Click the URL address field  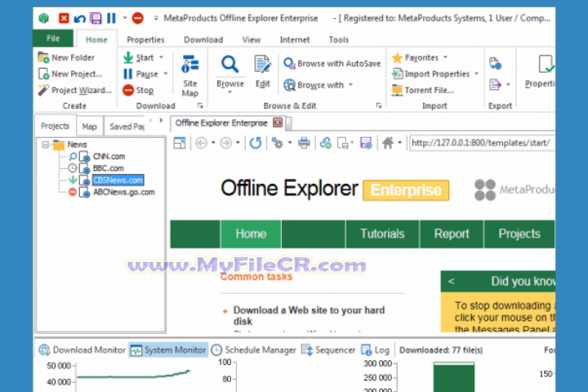pyautogui.click(x=482, y=143)
